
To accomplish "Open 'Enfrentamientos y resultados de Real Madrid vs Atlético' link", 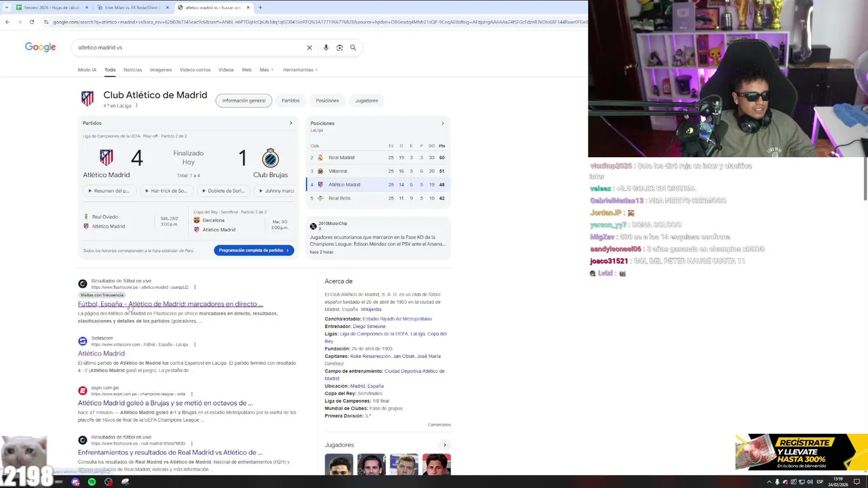I will (170, 452).
